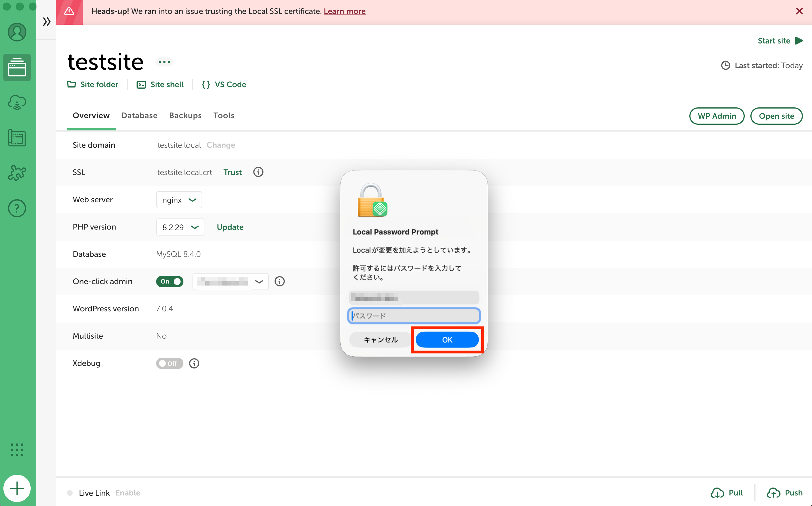Click the Xdebug info icon
The height and width of the screenshot is (506, 812).
click(194, 363)
